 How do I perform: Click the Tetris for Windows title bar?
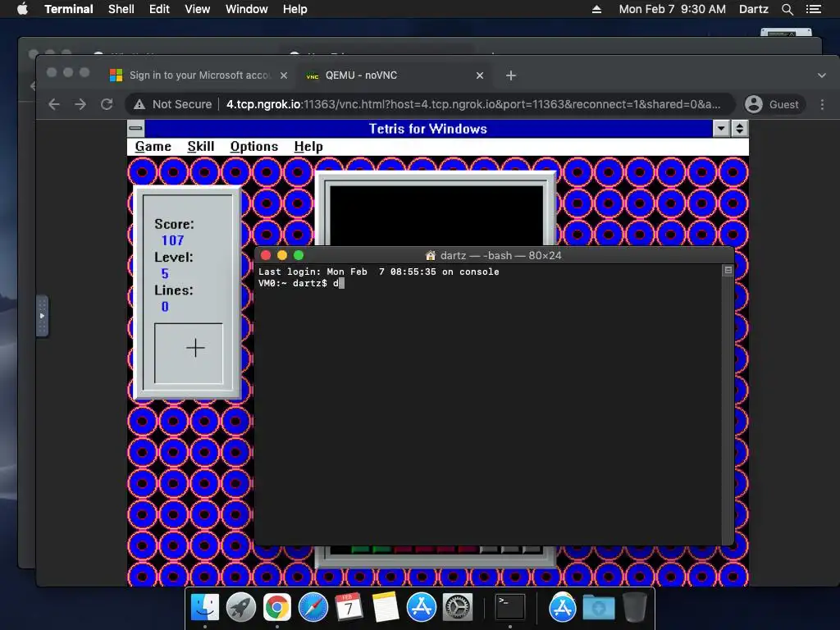click(x=428, y=129)
